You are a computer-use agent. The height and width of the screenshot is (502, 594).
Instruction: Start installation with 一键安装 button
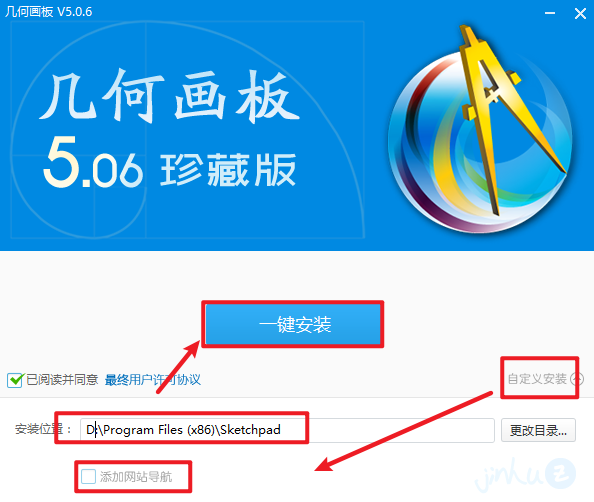pyautogui.click(x=294, y=324)
